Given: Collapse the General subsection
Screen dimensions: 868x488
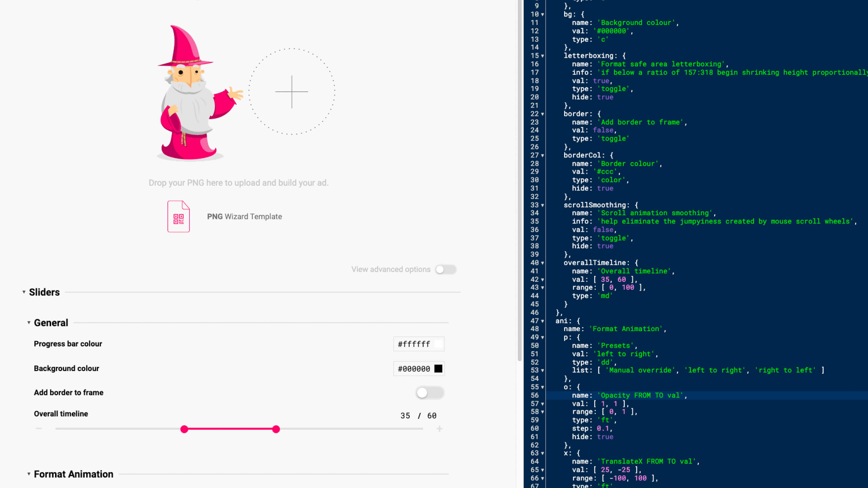Looking at the screenshot, I should coord(29,323).
